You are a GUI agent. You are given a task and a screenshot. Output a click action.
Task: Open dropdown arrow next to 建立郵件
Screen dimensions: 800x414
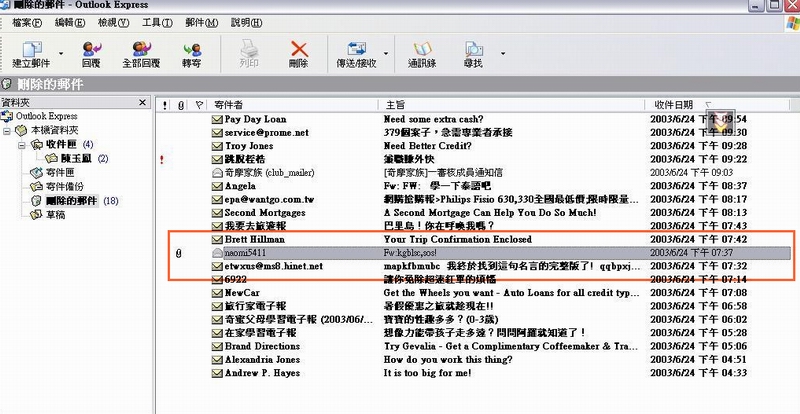(61, 53)
